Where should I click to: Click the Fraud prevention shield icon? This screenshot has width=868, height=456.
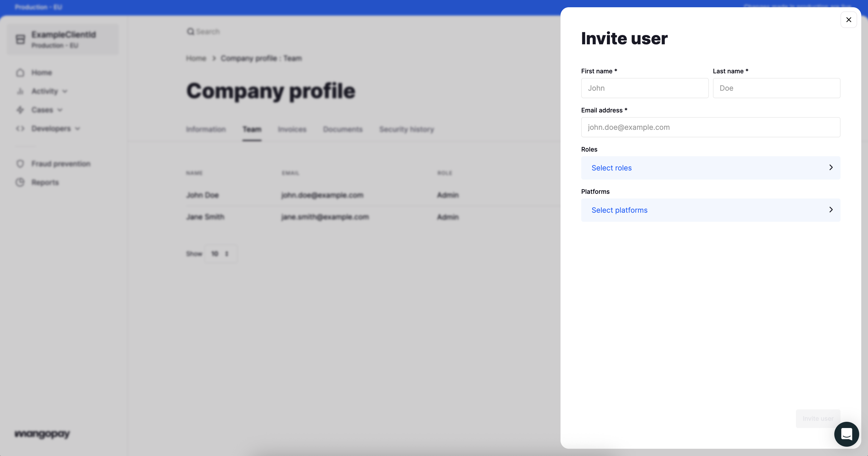coord(20,164)
